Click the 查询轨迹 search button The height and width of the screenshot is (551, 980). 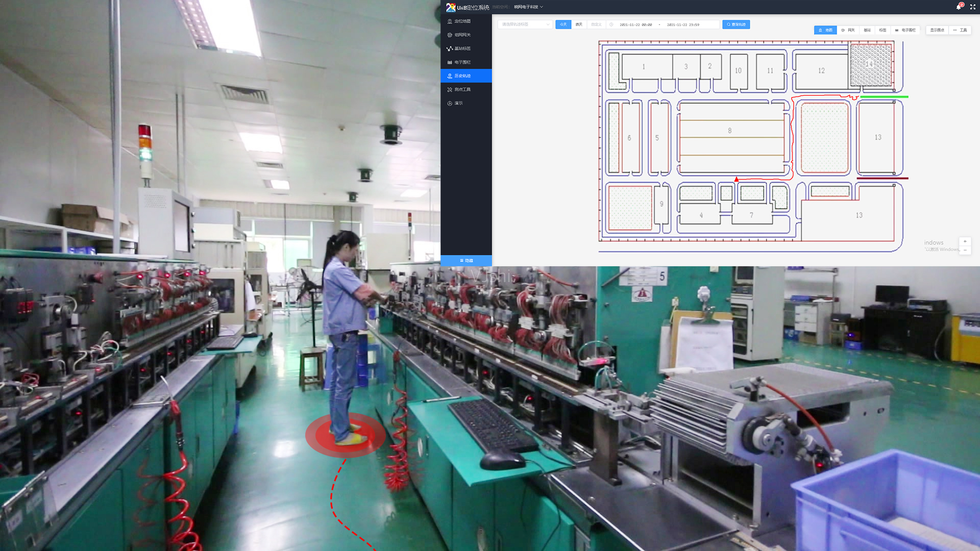tap(736, 24)
